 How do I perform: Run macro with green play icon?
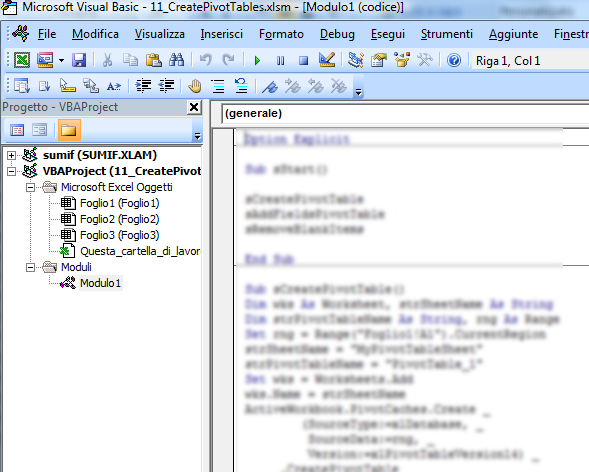point(257,60)
